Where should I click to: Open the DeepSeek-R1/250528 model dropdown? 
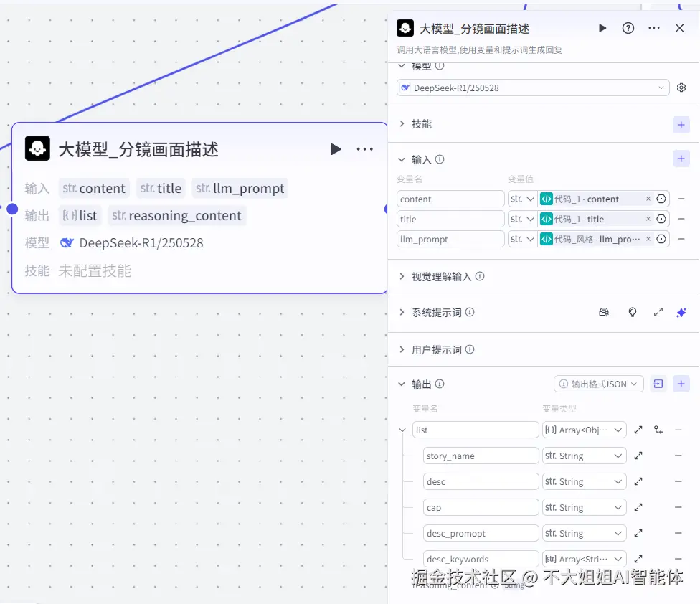[532, 87]
